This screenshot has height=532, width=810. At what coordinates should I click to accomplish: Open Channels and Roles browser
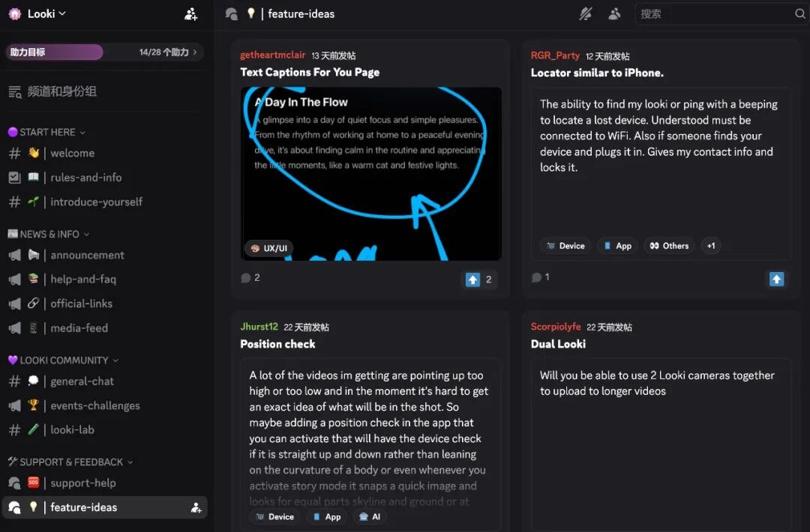[61, 91]
